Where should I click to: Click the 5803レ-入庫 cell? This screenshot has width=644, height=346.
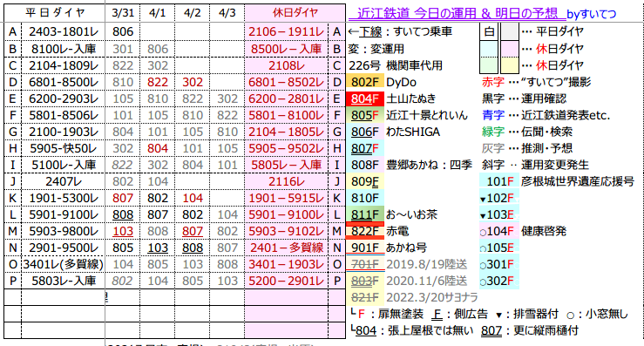click(64, 281)
